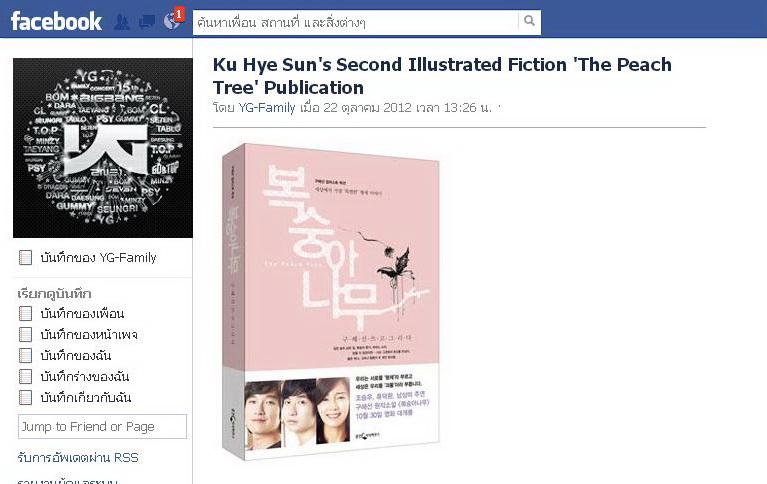Click the note icon beside บันทึกของหน้าเพจ
Screen dimensions: 767x484
pyautogui.click(x=25, y=334)
